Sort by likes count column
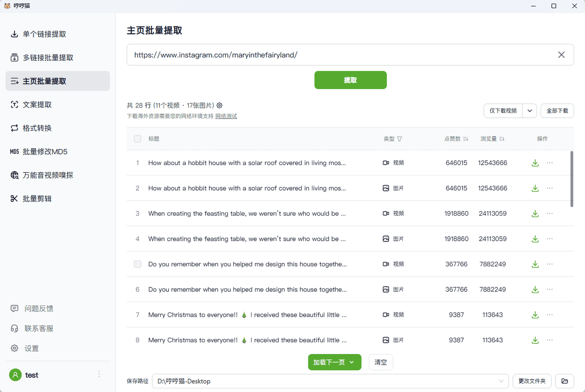The width and height of the screenshot is (585, 392). tap(466, 139)
